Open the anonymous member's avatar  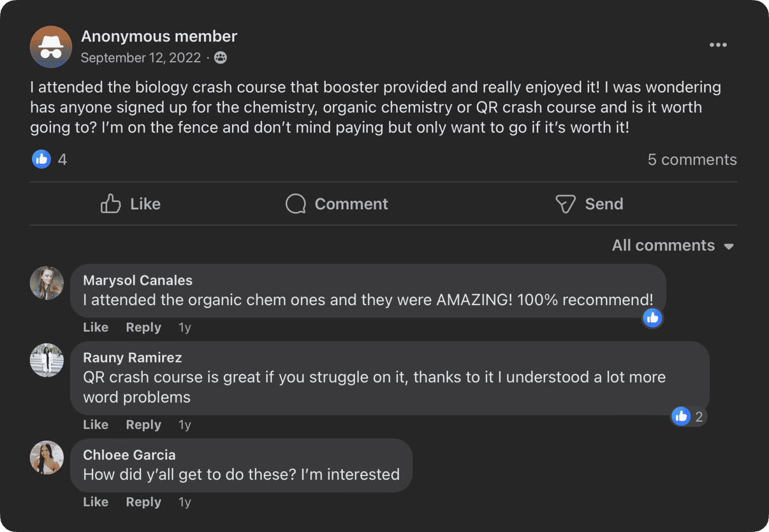pos(51,47)
